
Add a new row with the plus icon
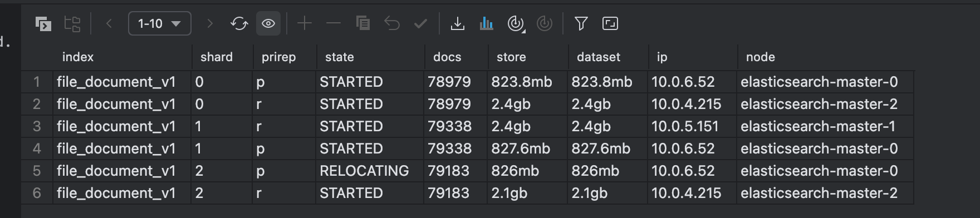pyautogui.click(x=305, y=23)
